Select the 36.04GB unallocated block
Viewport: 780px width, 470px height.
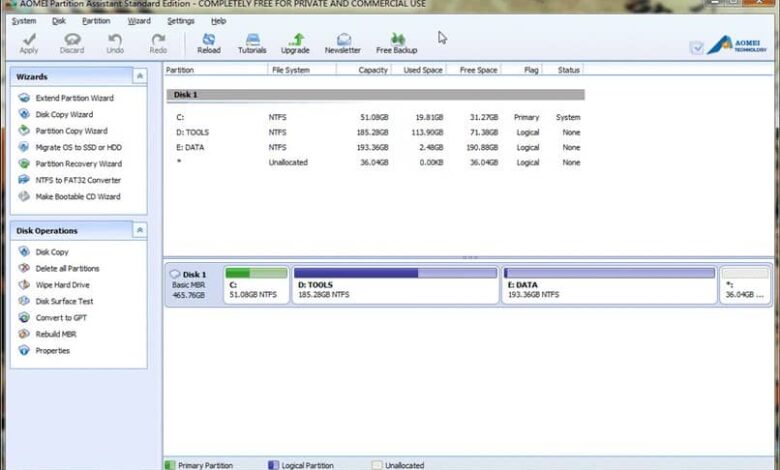745,285
